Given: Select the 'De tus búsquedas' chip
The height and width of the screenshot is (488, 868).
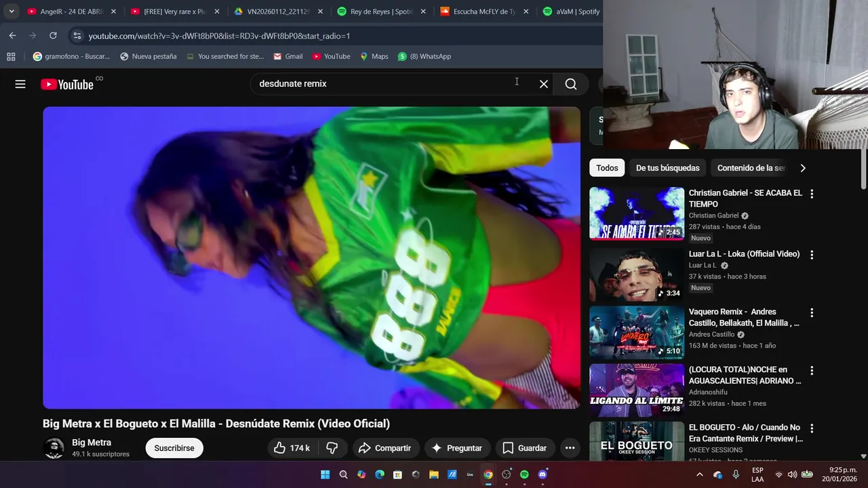Looking at the screenshot, I should click(667, 168).
